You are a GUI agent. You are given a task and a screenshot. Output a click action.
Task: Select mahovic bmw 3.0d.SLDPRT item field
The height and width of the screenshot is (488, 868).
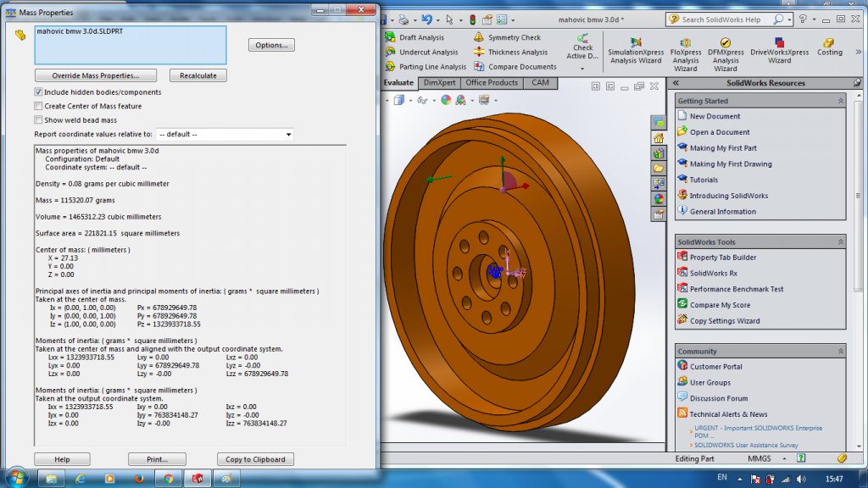pyautogui.click(x=130, y=45)
